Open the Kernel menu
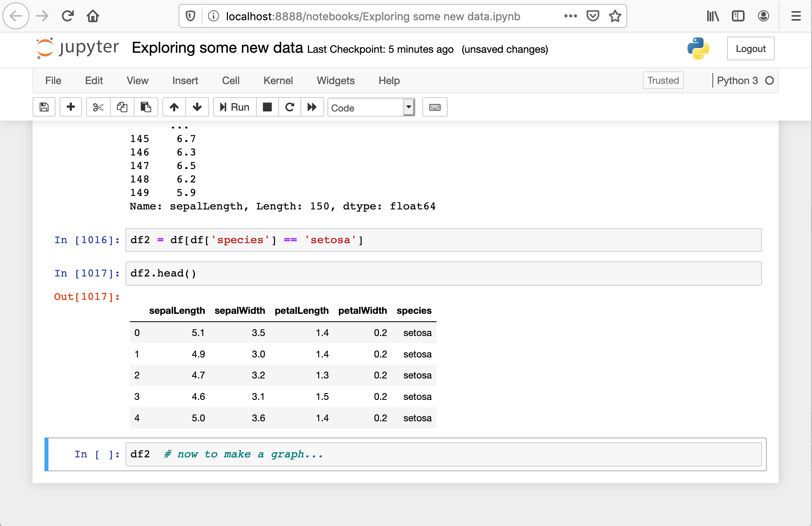Viewport: 812px width, 526px height. pos(278,81)
